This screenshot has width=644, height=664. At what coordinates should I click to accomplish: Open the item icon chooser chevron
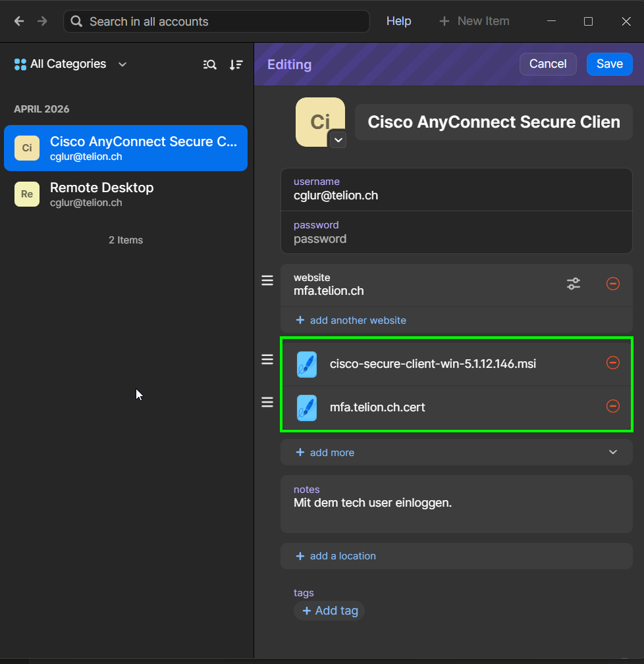(x=338, y=140)
